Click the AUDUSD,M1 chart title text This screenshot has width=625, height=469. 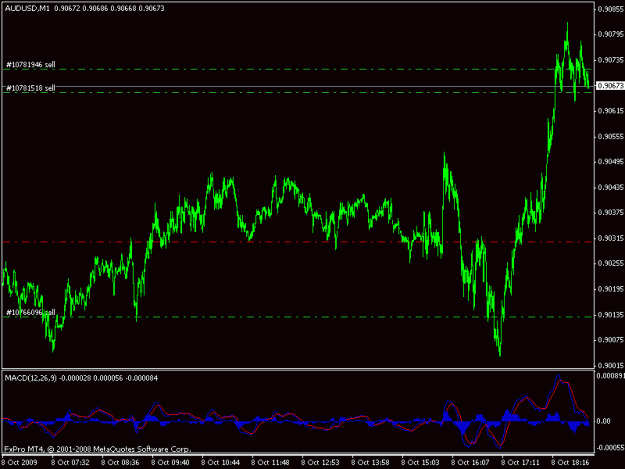(27, 8)
